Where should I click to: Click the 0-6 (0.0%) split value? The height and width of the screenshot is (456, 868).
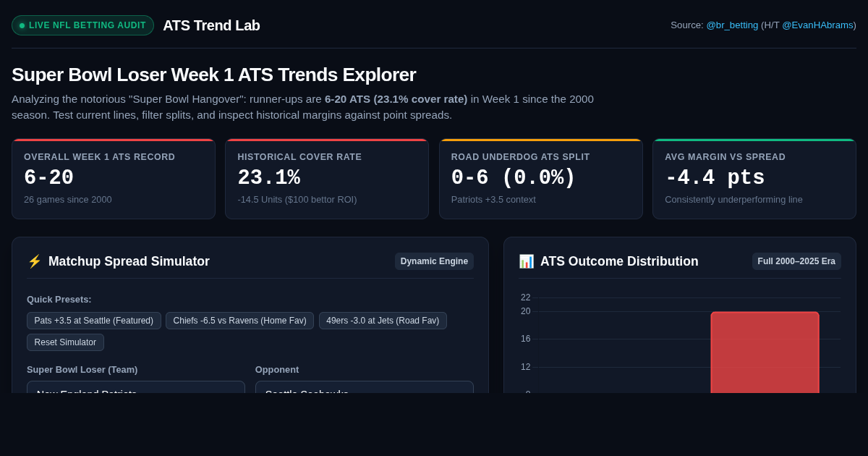pyautogui.click(x=514, y=178)
